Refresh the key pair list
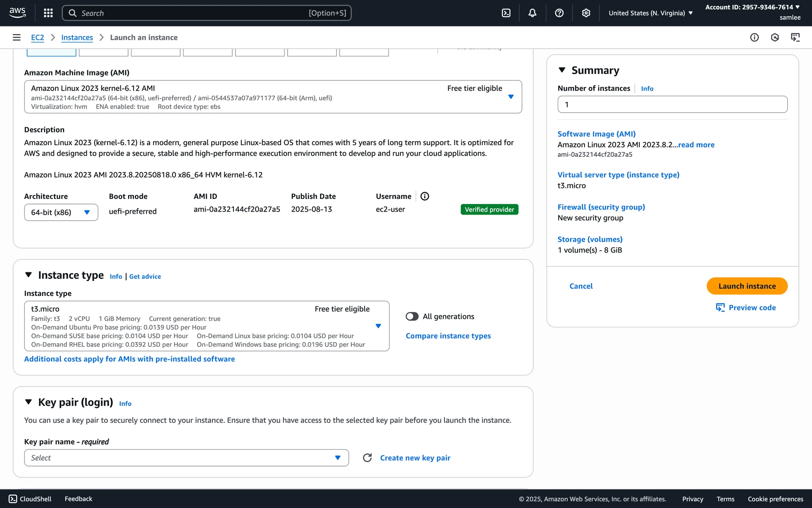812x508 pixels. point(367,458)
